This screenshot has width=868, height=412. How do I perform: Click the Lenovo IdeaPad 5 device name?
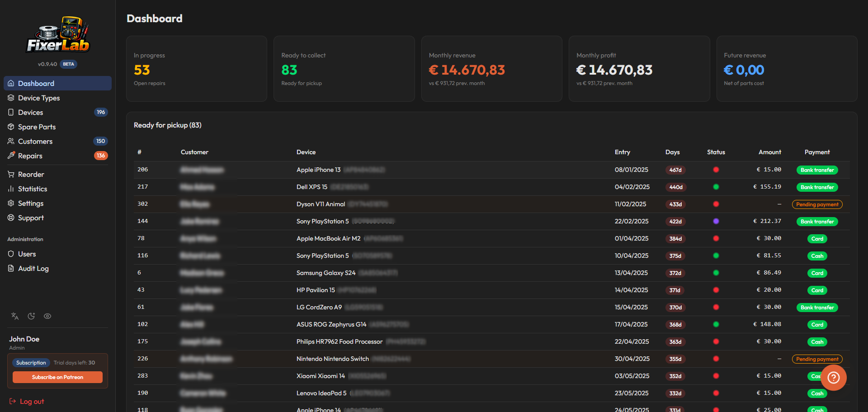point(321,393)
